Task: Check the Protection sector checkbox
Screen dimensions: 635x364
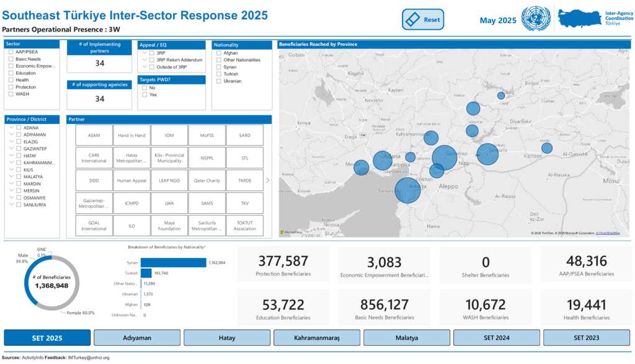Action: pos(11,87)
